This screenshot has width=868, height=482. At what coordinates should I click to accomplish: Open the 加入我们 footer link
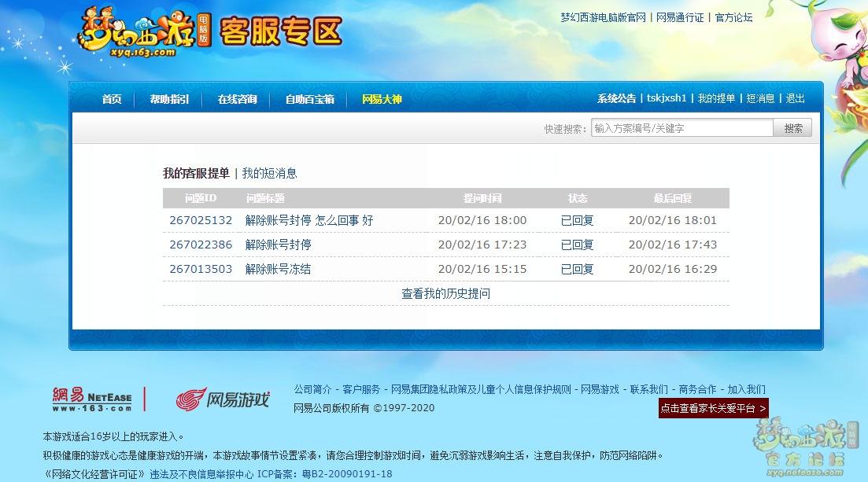pos(746,389)
